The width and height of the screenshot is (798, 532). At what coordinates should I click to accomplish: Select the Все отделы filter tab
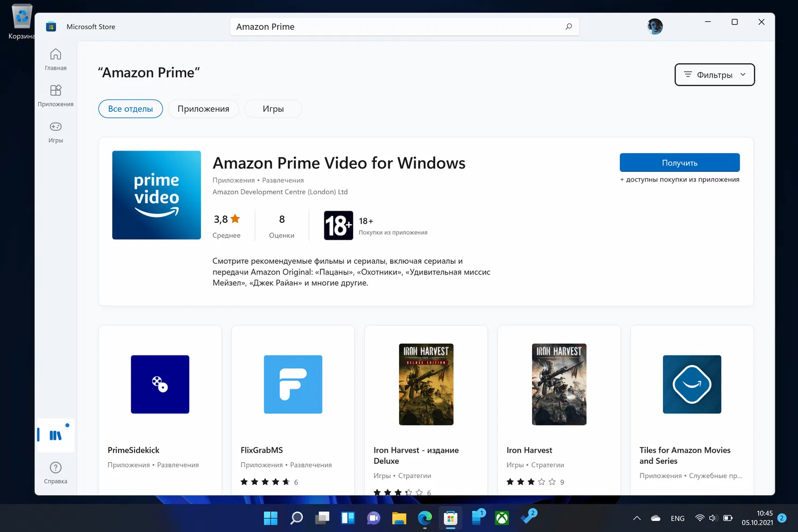pyautogui.click(x=130, y=109)
